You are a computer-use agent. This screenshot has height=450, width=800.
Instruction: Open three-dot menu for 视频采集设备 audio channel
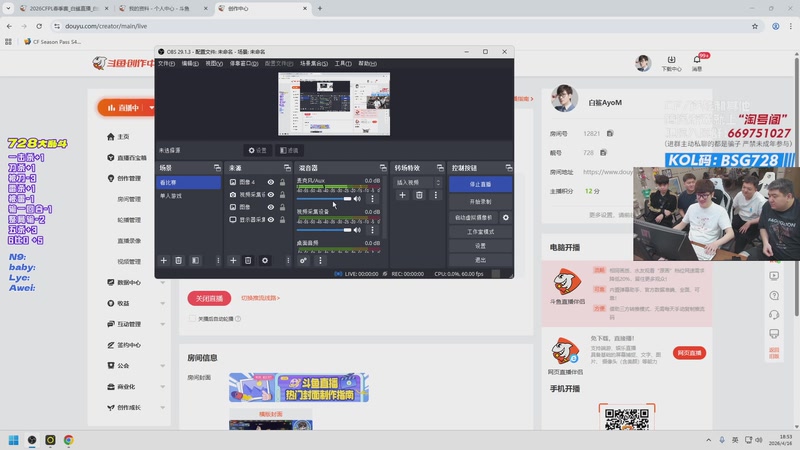point(372,230)
